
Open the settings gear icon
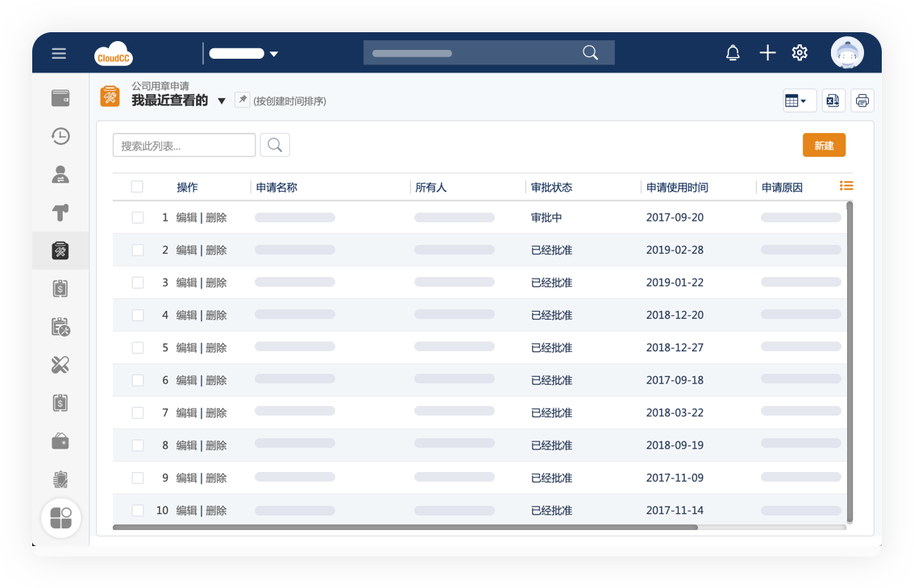(800, 53)
